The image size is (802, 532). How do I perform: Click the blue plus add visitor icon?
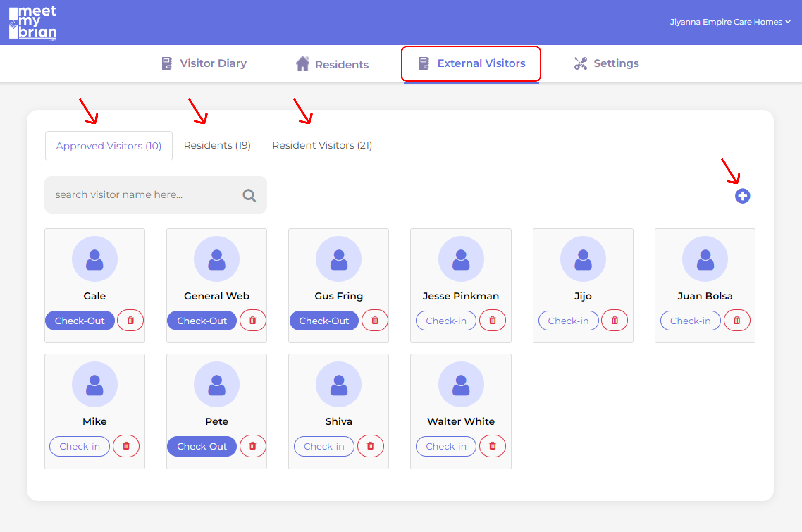pos(742,196)
